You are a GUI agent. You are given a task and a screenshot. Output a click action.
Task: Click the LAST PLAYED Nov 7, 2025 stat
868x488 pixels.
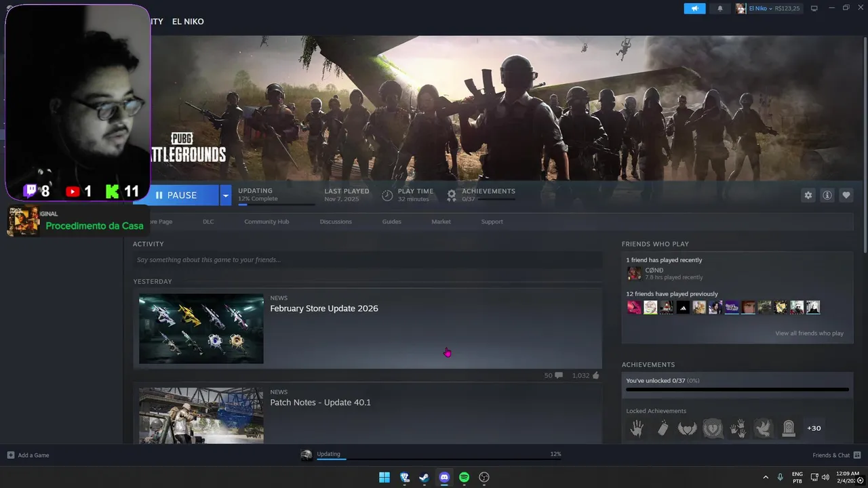[x=347, y=195]
